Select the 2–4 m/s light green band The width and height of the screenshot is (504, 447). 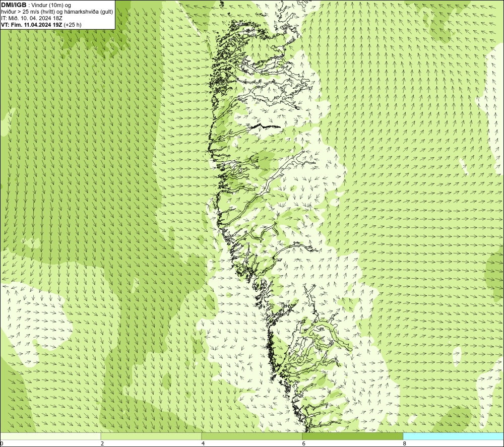(151, 436)
